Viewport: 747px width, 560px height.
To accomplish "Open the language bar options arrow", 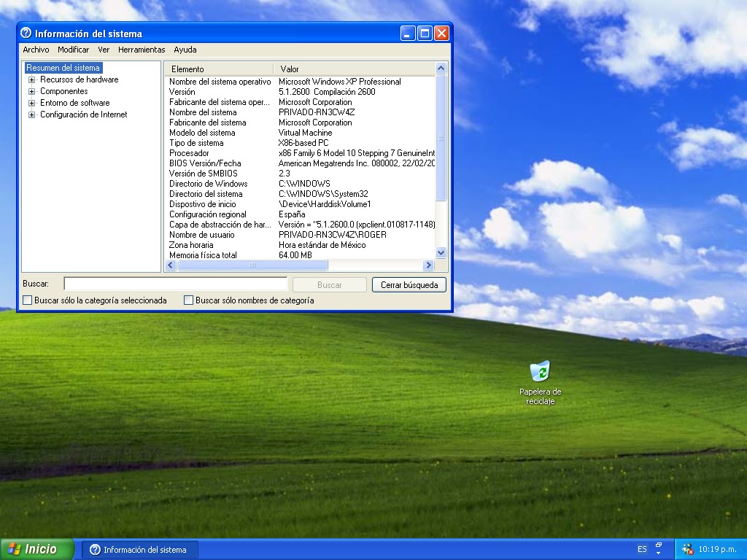I will pyautogui.click(x=658, y=553).
